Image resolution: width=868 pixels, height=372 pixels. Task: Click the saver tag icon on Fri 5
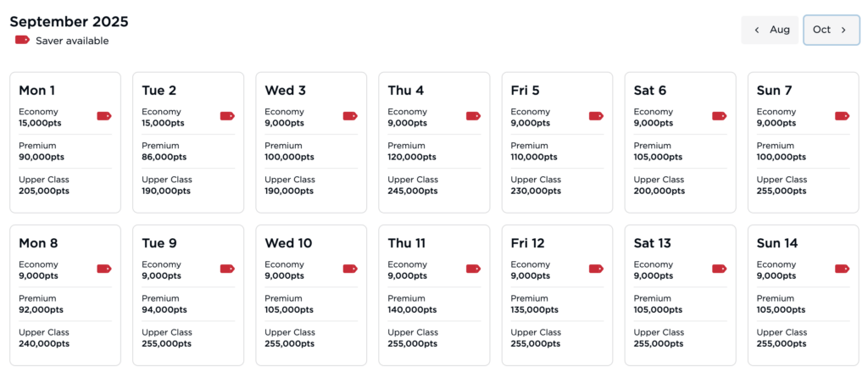pos(596,116)
